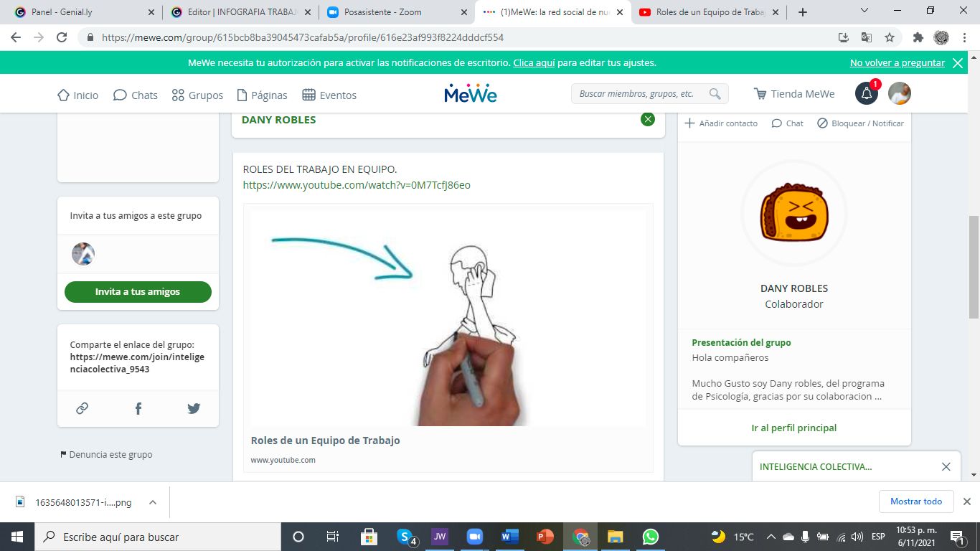
Task: Open the Roles de un Equipo video thumbnail
Action: point(448,318)
